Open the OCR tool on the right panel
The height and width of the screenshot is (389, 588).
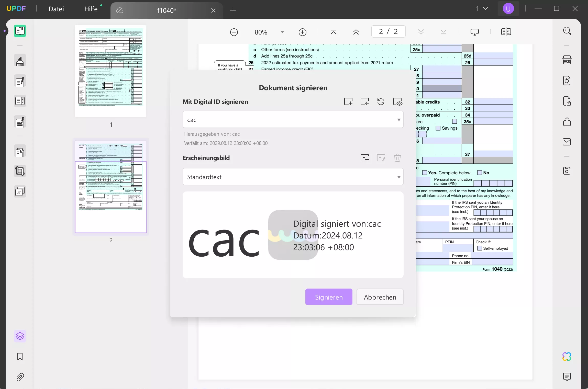pyautogui.click(x=567, y=60)
